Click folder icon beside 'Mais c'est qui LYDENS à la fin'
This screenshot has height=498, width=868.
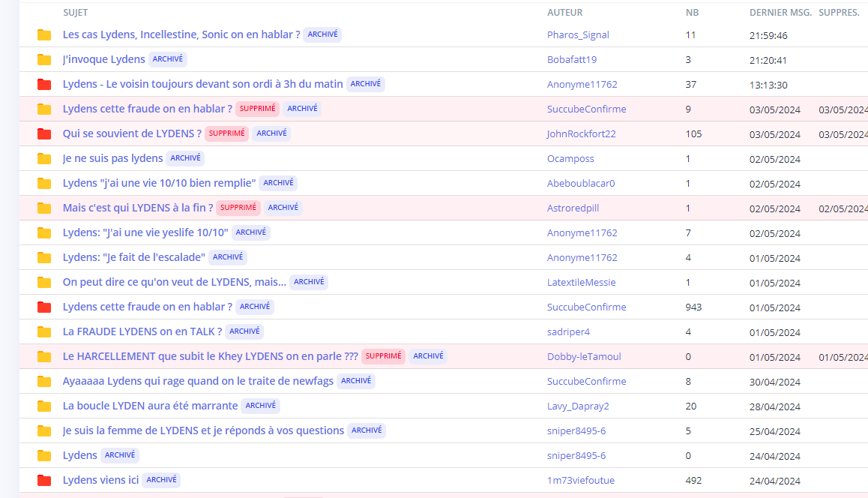tap(44, 208)
